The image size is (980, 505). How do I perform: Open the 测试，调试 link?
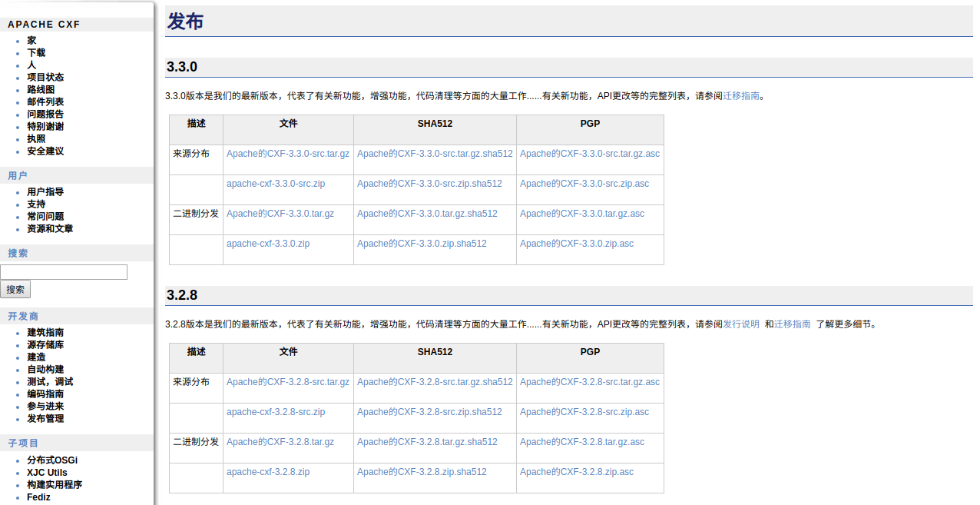coord(50,382)
